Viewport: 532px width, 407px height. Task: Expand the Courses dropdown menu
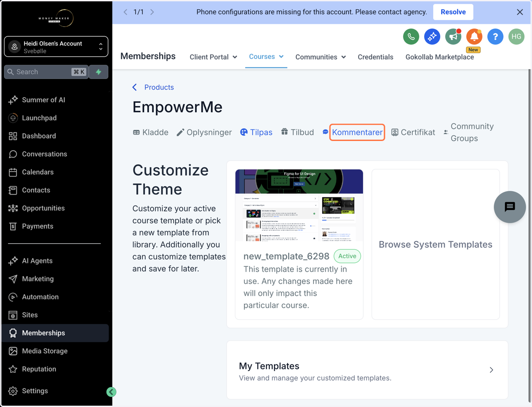(x=266, y=57)
